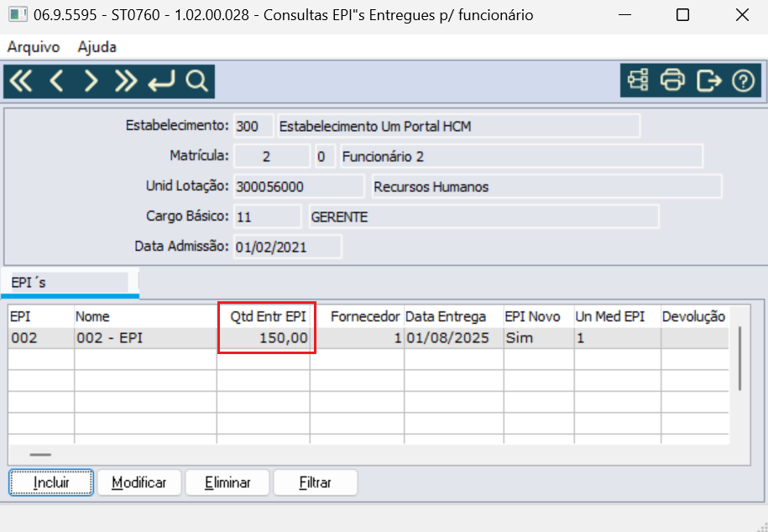Screen dimensions: 768x532
Task: Click the 'Go to' return-arrow icon
Action: tap(161, 81)
